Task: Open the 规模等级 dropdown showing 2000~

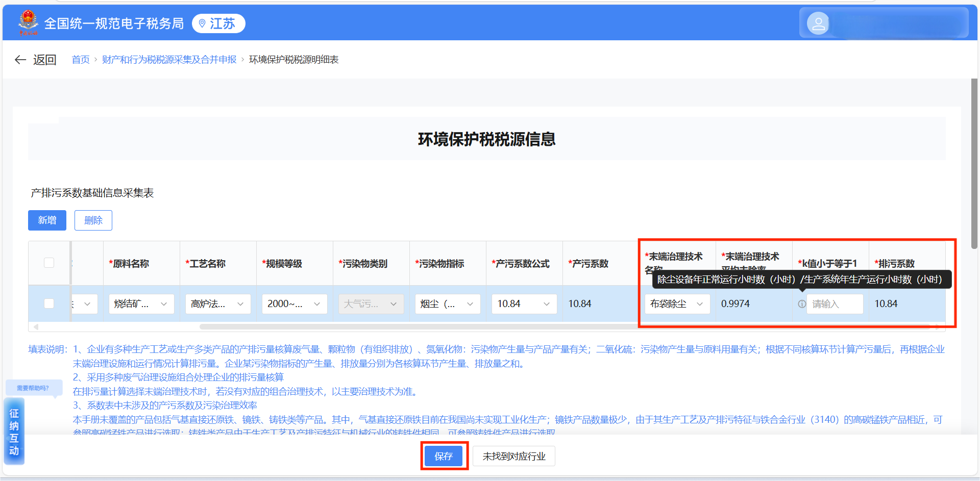Action: pyautogui.click(x=294, y=304)
